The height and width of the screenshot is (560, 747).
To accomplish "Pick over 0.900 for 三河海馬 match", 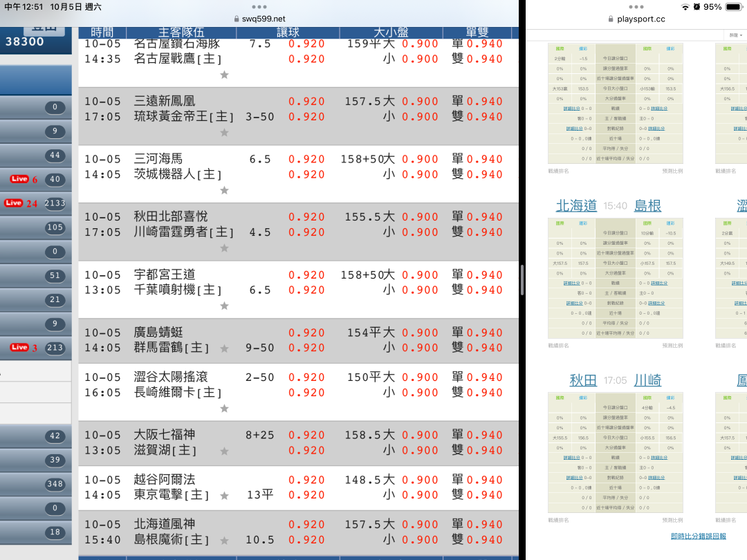I will pos(420,159).
